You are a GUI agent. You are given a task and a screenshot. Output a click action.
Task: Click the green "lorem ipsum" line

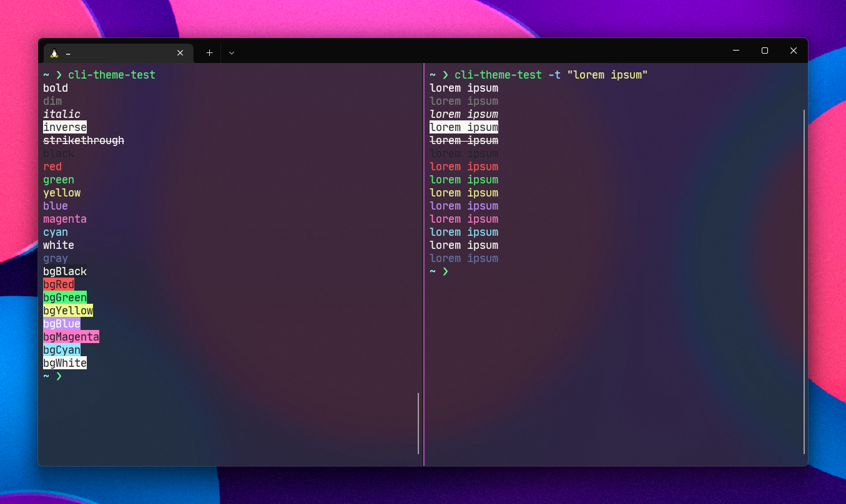(464, 180)
